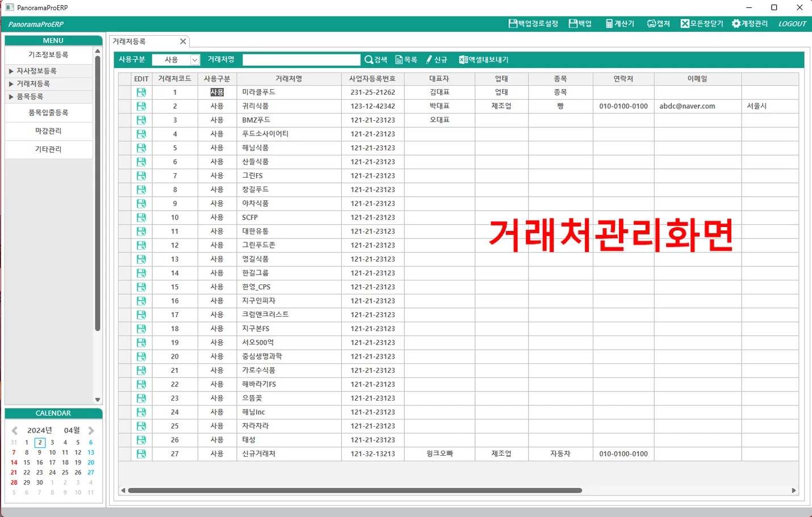Viewport: 812px width, 517px height.
Task: Click the grid scroll right arrow
Action: (794, 490)
